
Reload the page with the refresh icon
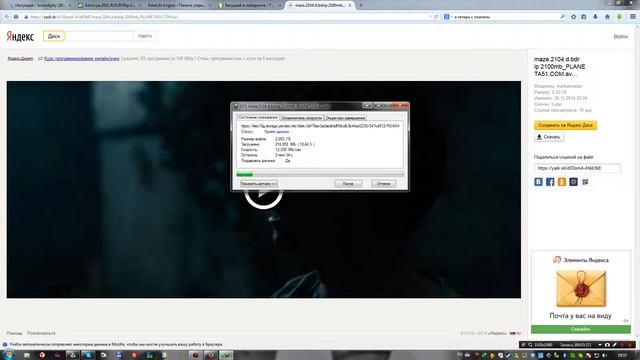point(436,17)
